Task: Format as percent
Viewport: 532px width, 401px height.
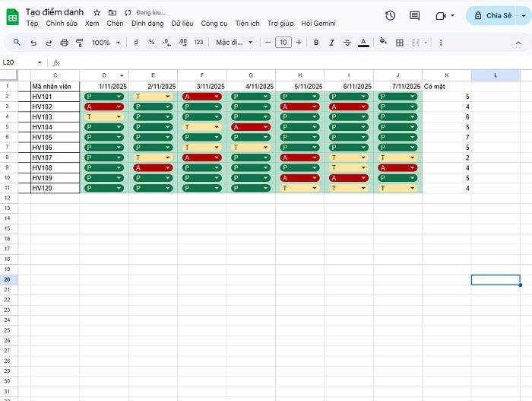Action: coord(151,43)
